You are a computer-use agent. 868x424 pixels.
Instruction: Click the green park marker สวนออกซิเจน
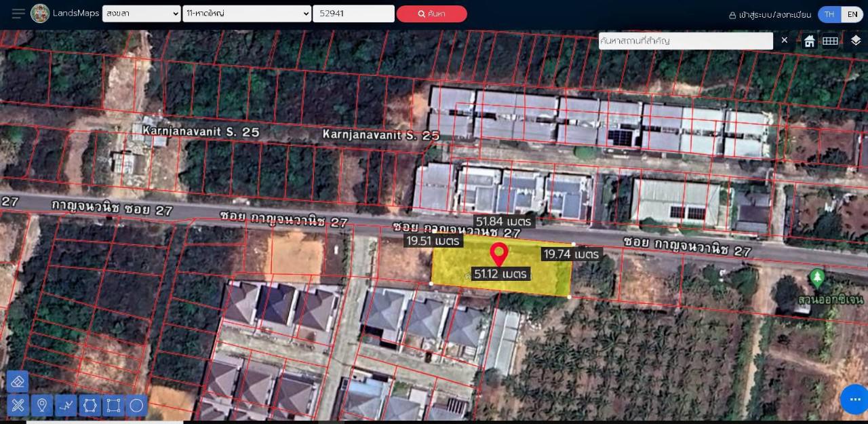pyautogui.click(x=817, y=278)
